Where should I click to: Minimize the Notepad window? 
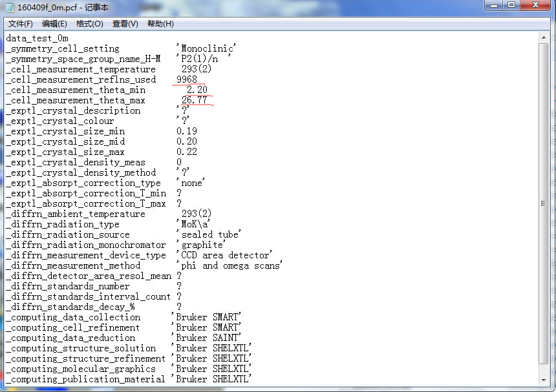(x=494, y=5)
